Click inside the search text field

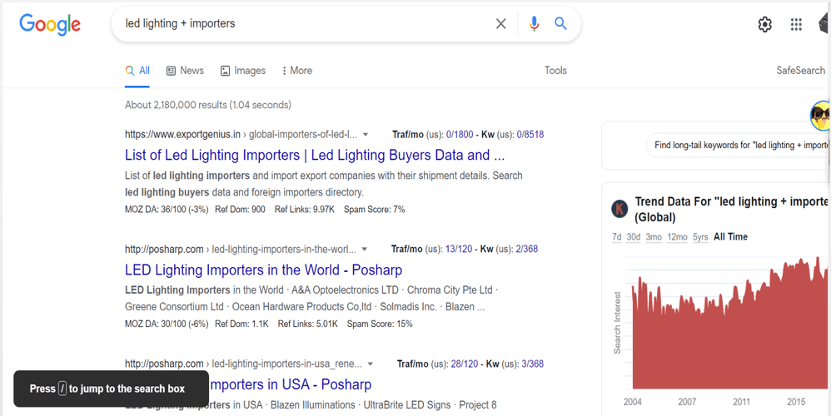click(302, 24)
